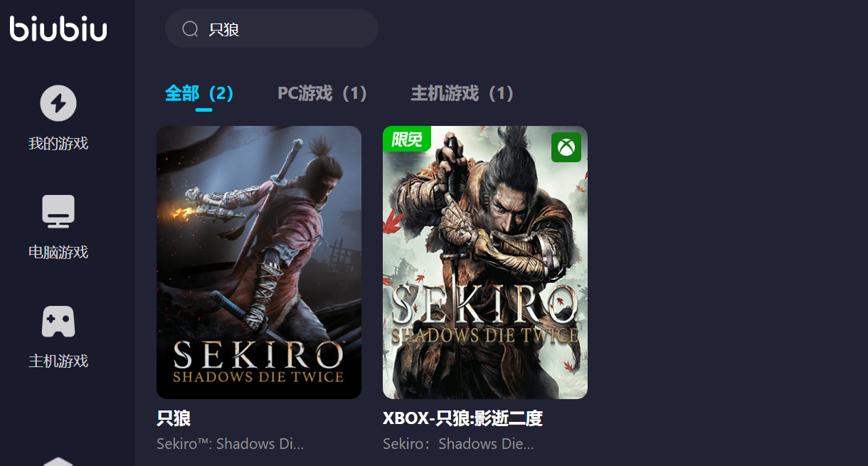
Task: Click the biubiu logo
Action: click(x=58, y=28)
